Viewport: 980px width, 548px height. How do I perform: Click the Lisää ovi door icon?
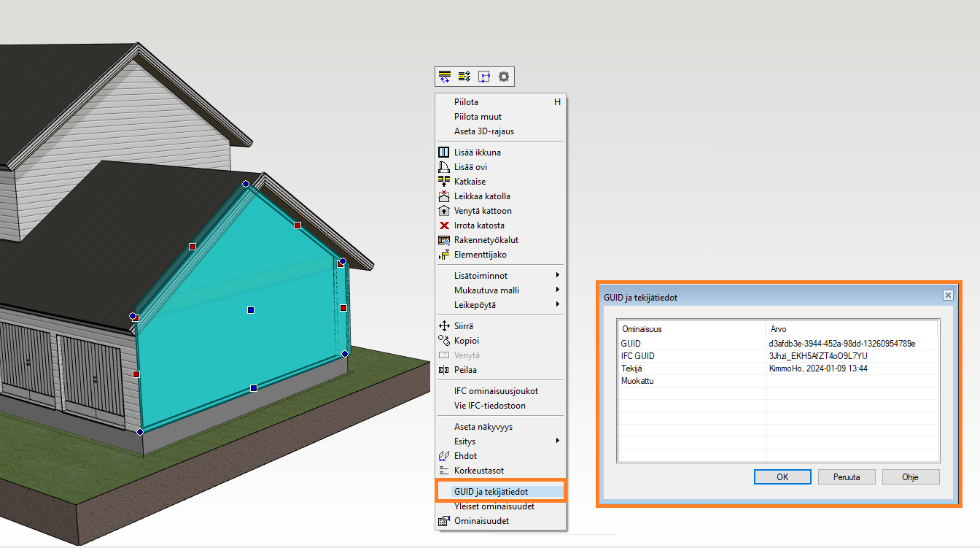(x=443, y=167)
